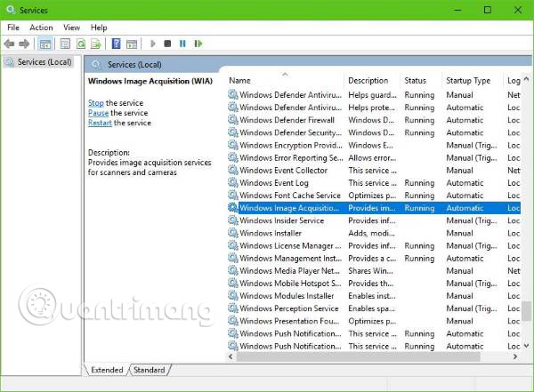
Task: Sort by the Status column header
Action: tap(421, 81)
